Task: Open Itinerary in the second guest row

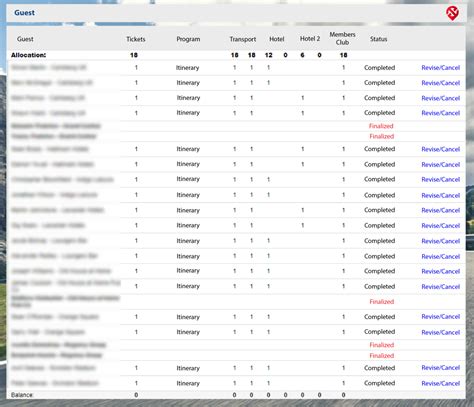Action: [188, 83]
